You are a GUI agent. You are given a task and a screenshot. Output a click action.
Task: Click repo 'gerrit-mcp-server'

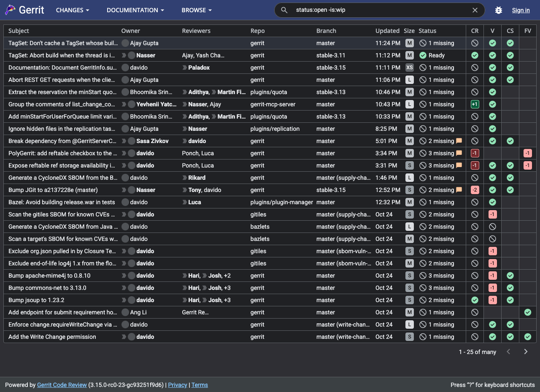coord(273,104)
